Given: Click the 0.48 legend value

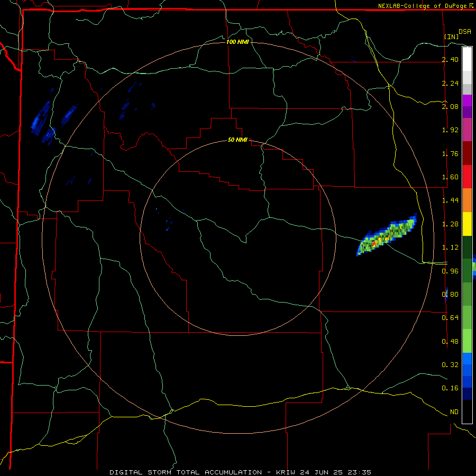Looking at the screenshot, I should click(x=450, y=342).
